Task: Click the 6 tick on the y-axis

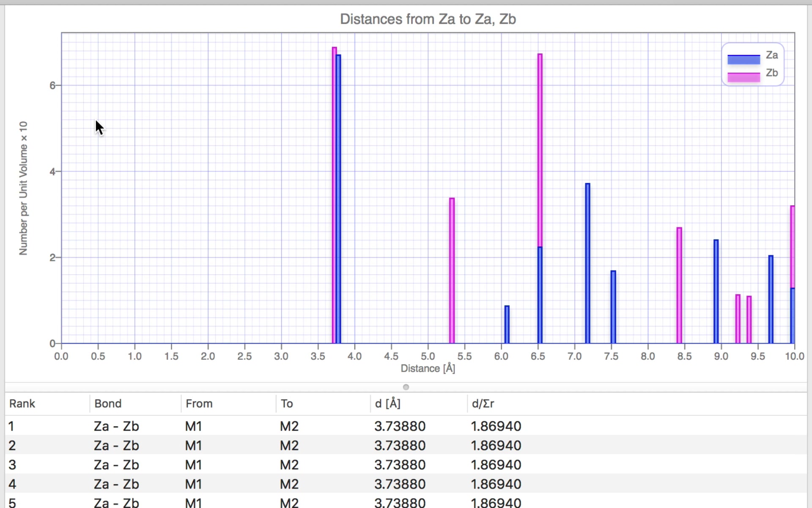Action: point(52,86)
